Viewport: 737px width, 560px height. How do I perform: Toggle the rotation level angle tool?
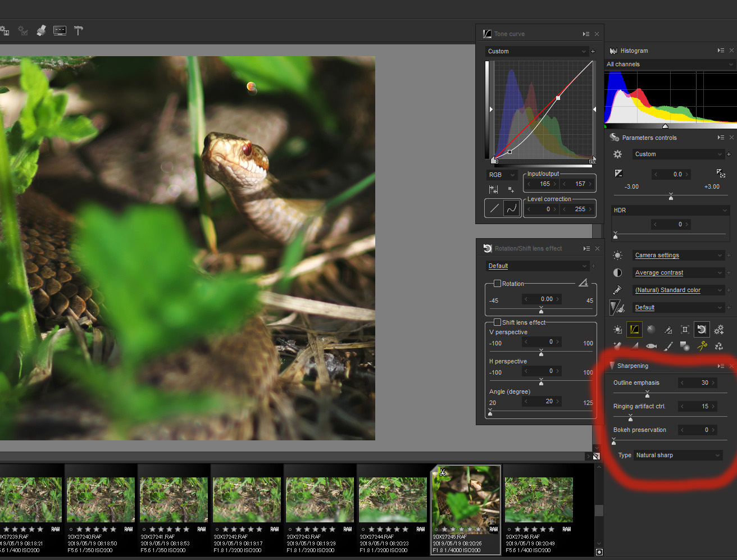click(x=583, y=283)
